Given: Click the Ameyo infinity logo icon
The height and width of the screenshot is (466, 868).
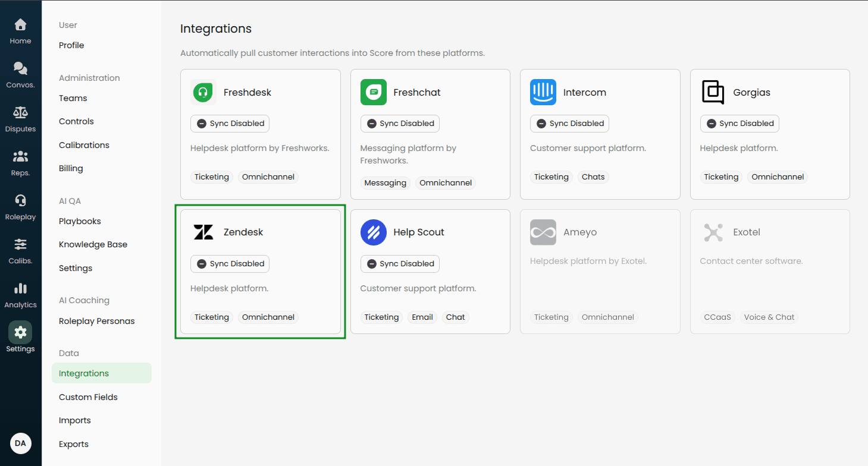Looking at the screenshot, I should point(543,232).
